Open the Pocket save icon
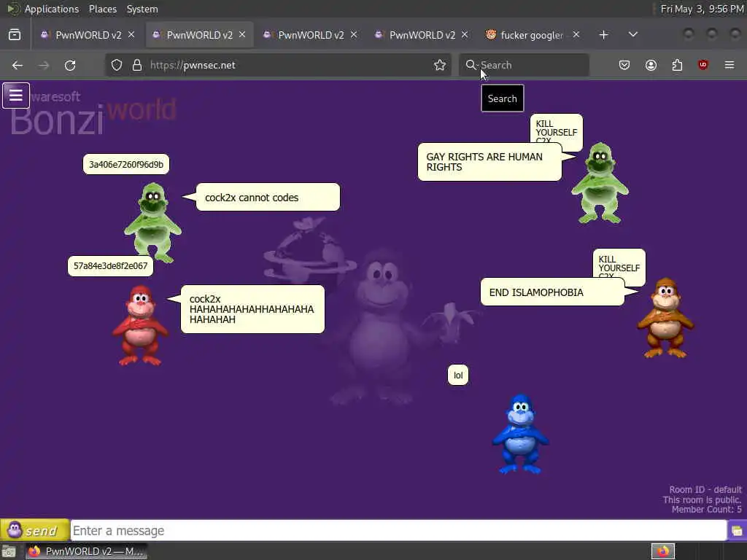Viewport: 747px width, 560px height. (624, 65)
